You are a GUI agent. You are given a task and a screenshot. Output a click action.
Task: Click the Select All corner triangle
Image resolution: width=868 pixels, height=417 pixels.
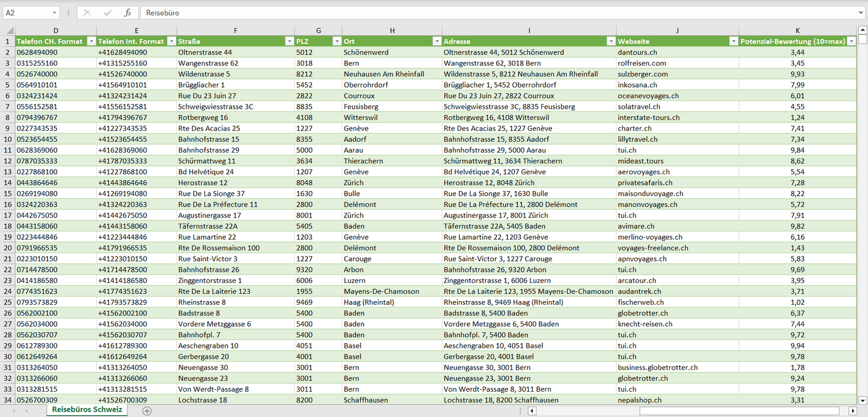point(8,31)
